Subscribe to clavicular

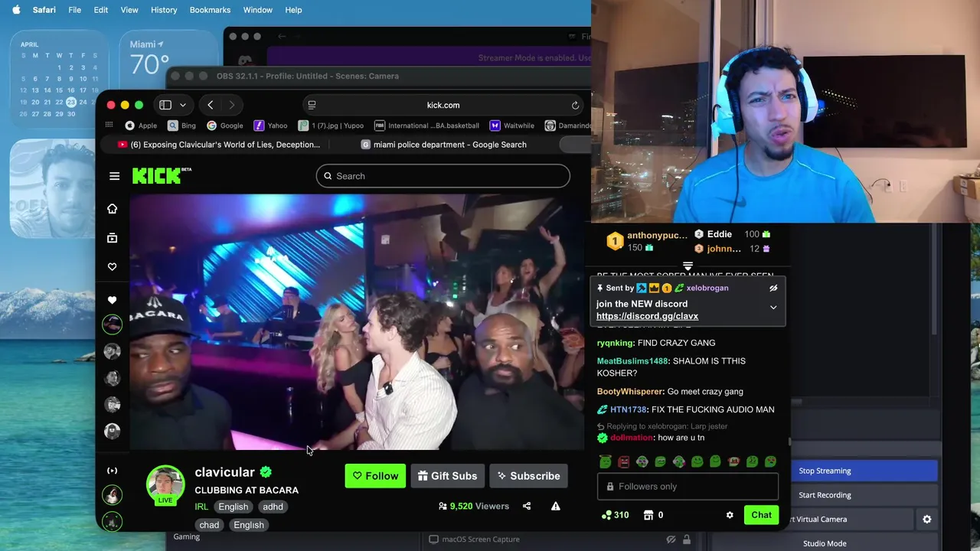click(x=528, y=476)
